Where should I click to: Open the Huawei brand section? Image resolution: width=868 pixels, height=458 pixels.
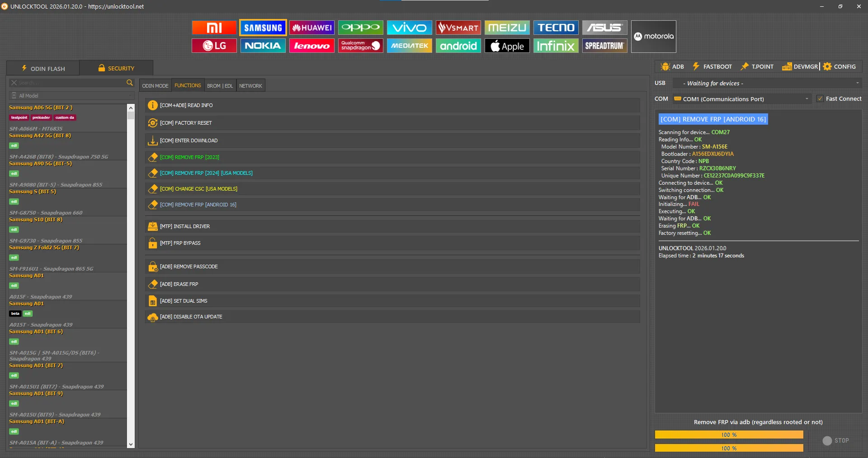(x=311, y=28)
